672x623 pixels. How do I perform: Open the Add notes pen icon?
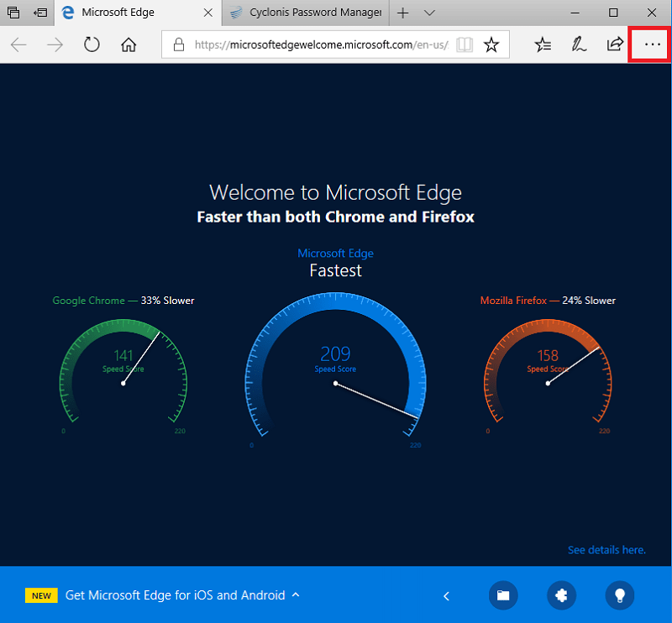(x=579, y=44)
